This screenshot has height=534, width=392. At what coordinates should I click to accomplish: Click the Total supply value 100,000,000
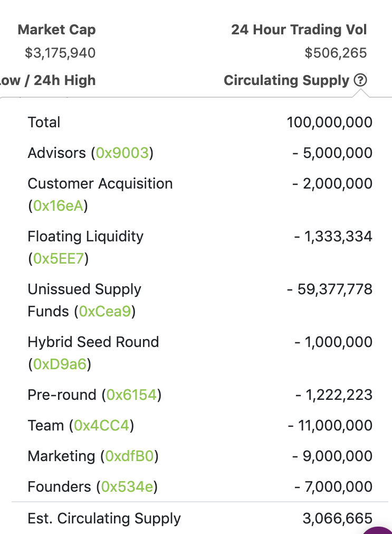pos(330,122)
